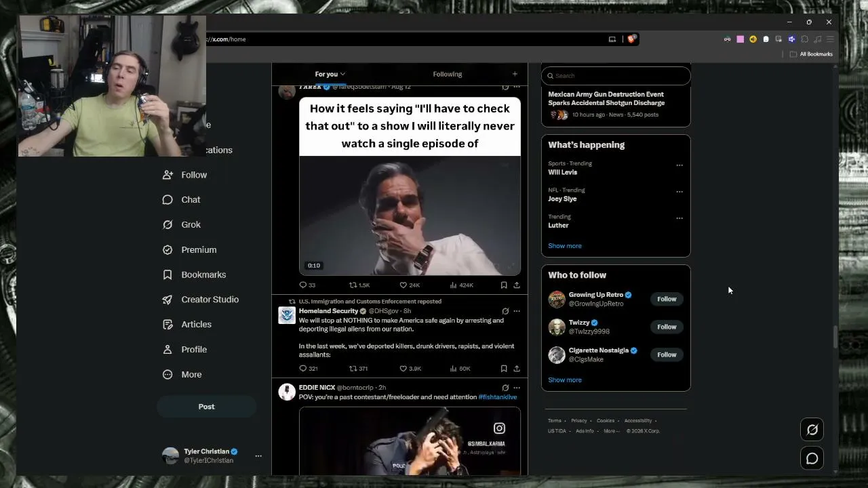Open Bookmarks in the sidebar

(195, 274)
